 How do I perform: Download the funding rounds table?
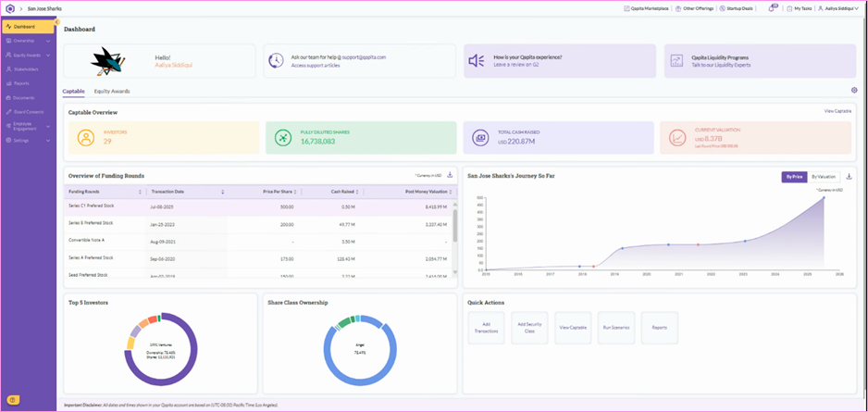click(450, 175)
